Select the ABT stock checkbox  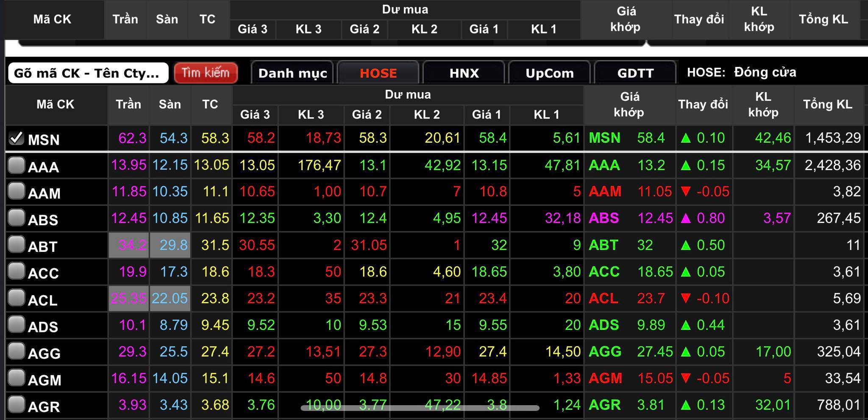tap(16, 245)
